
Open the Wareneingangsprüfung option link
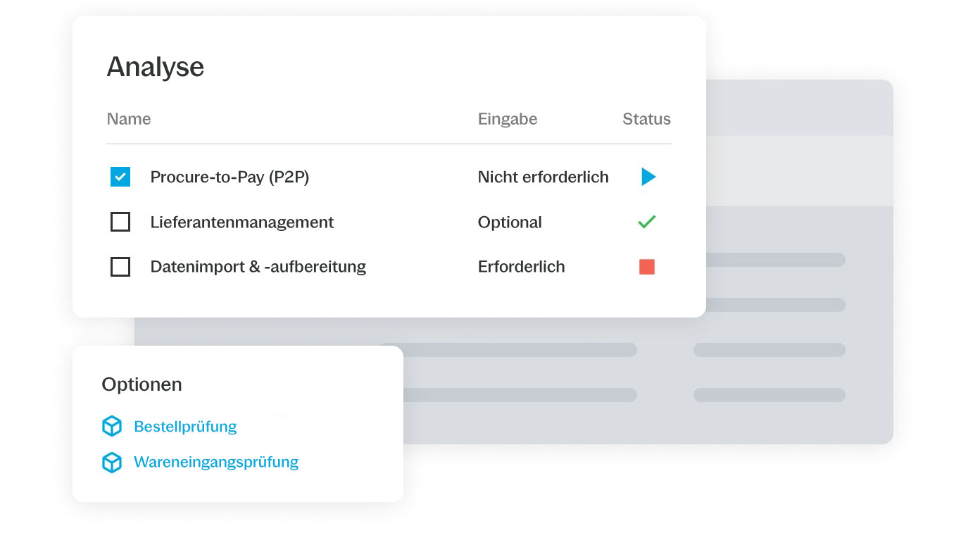(x=216, y=462)
